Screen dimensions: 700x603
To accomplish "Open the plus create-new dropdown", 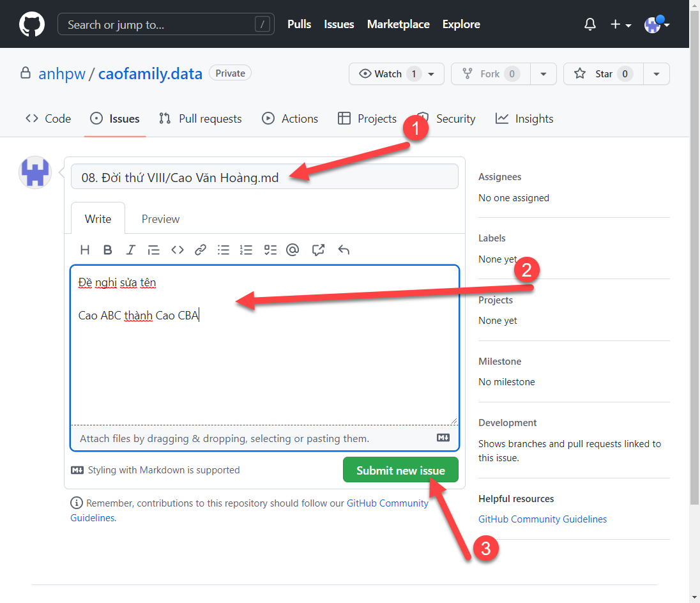I will 620,24.
